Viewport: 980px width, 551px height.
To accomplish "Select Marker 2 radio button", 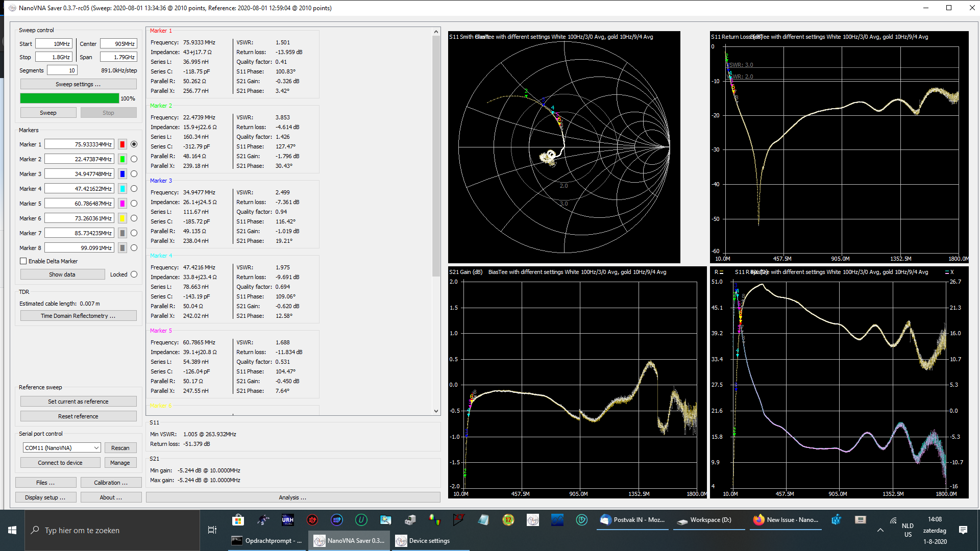I will click(134, 159).
